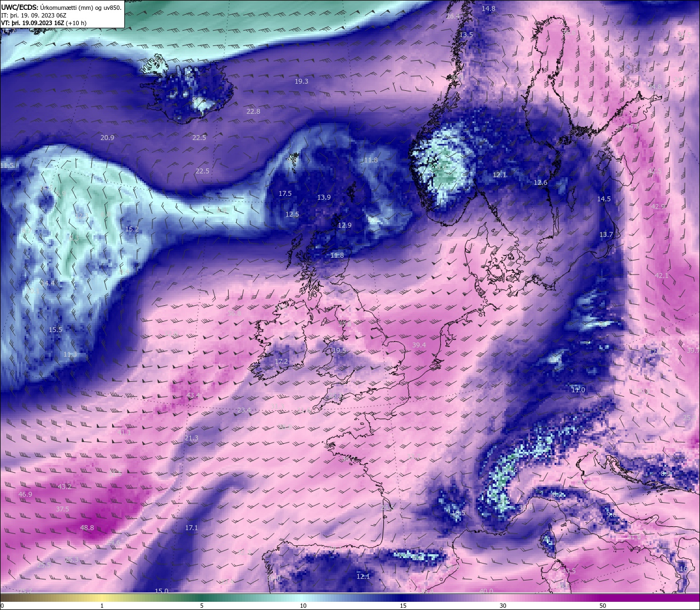Click the colour scale tick label 5
Viewport: 700px width, 610px height.
[x=202, y=606]
